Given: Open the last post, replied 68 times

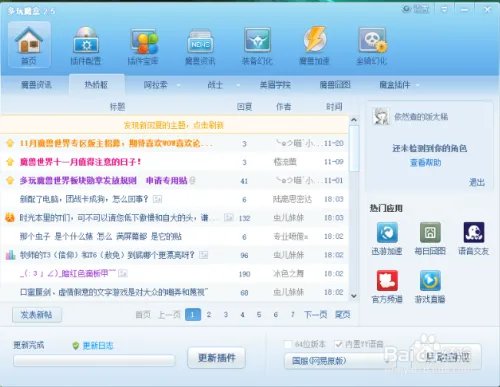Looking at the screenshot, I should (114, 292).
